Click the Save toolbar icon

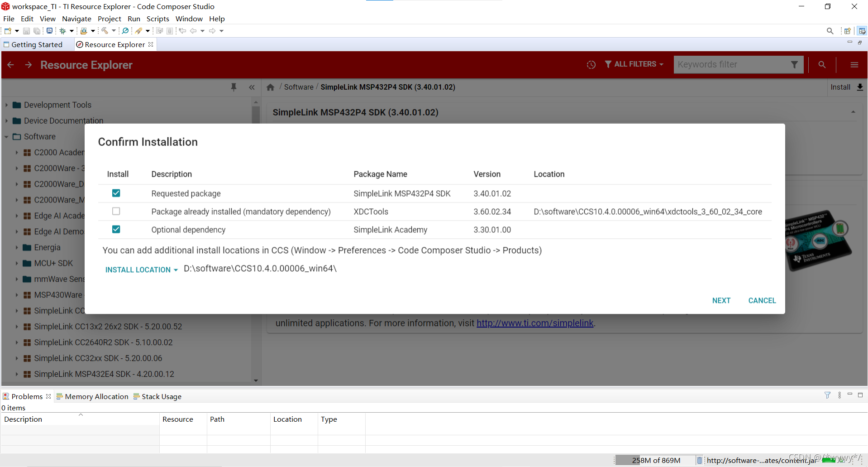26,31
